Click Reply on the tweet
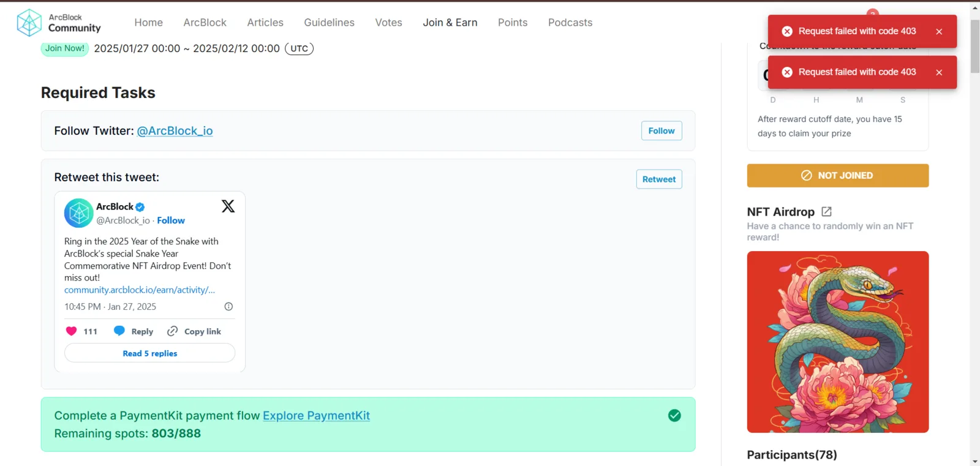The image size is (980, 466). point(142,331)
